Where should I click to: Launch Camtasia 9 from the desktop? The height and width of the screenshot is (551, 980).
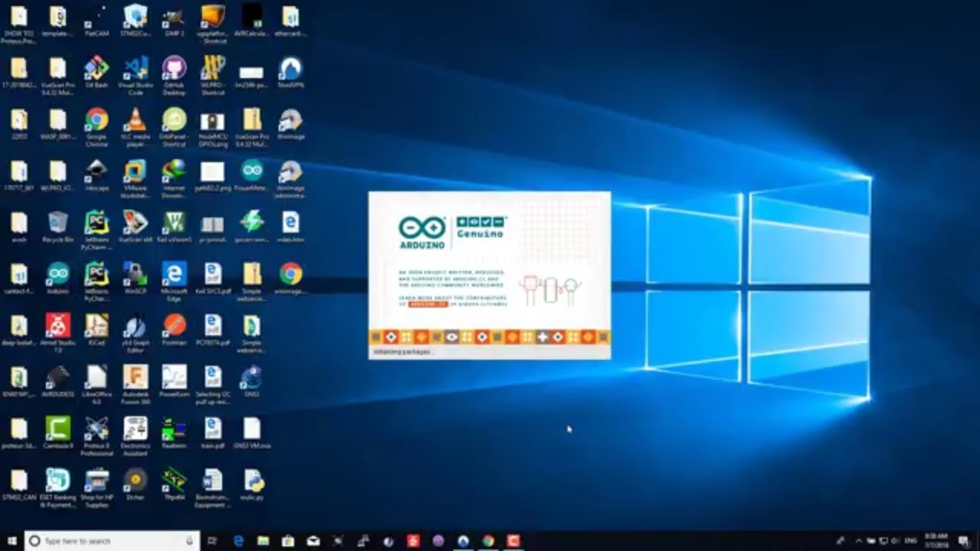57,434
